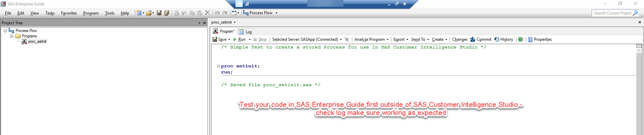The image size is (644, 135).
Task: Minimize the remote session bar
Action: coord(389,4)
